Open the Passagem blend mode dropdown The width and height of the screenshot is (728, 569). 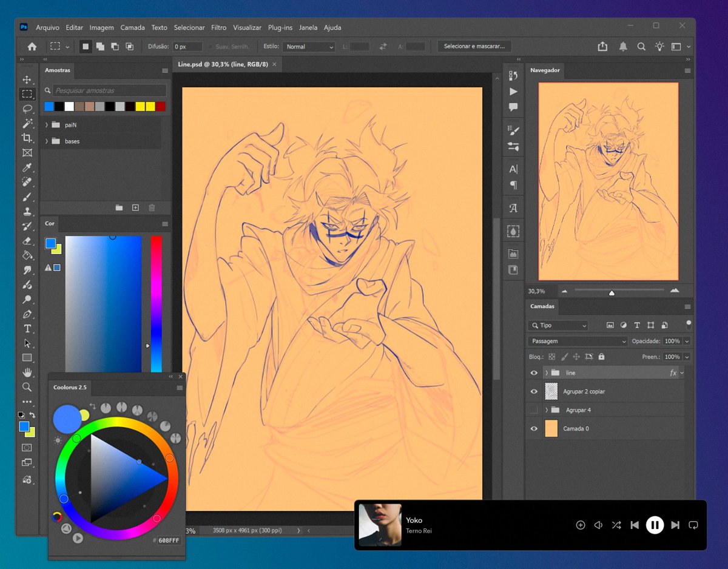point(578,342)
